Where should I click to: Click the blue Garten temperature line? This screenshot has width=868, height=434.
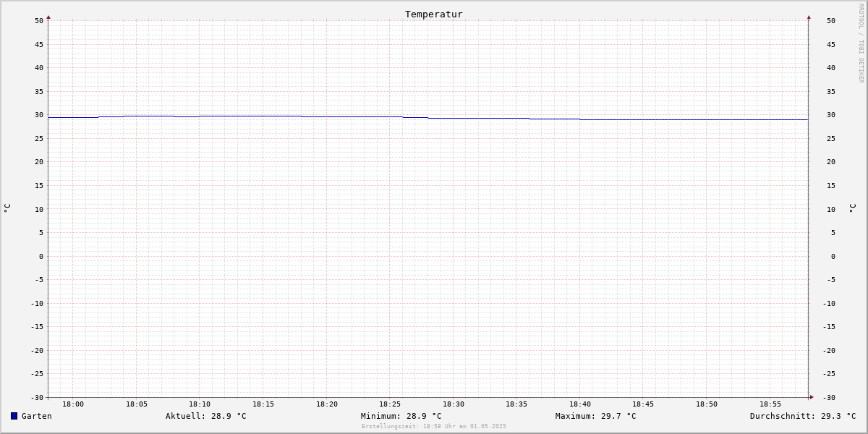(x=428, y=117)
